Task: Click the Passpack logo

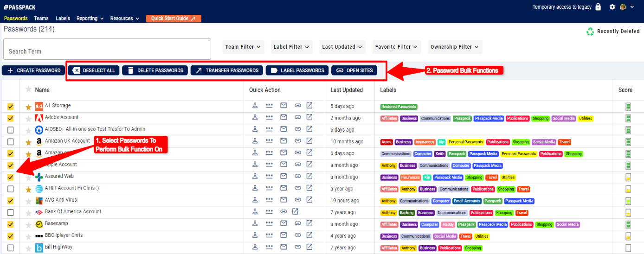Action: click(x=19, y=7)
